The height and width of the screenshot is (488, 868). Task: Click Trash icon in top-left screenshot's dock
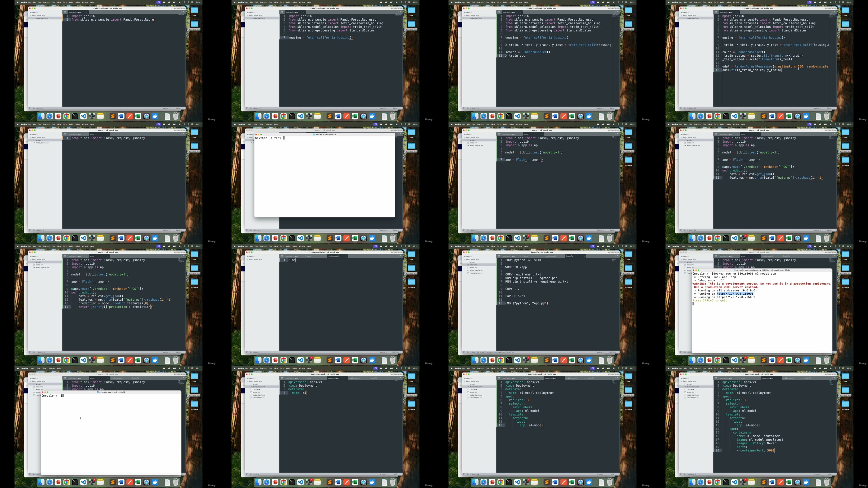[x=175, y=116]
